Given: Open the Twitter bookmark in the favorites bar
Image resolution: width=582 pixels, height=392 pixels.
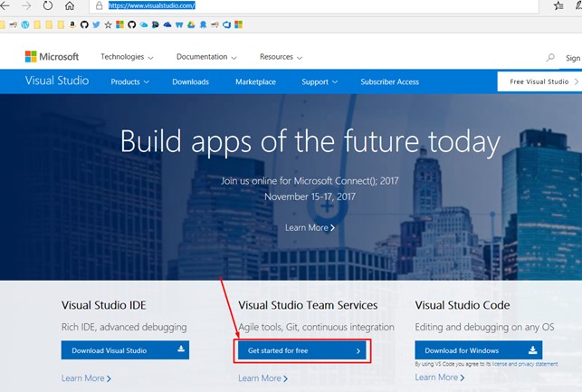Looking at the screenshot, I should click(x=96, y=24).
